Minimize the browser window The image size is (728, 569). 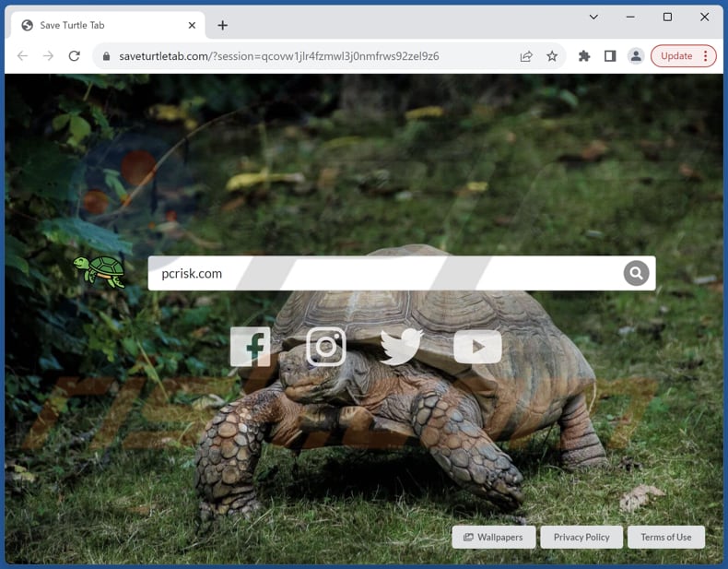(630, 18)
